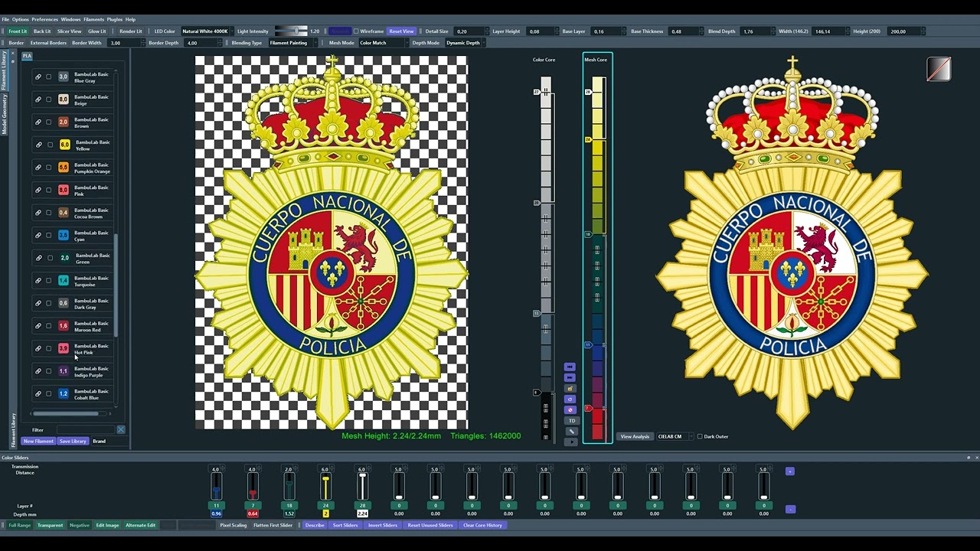980x551 pixels.
Task: Open the Plugins menu
Action: 114,19
